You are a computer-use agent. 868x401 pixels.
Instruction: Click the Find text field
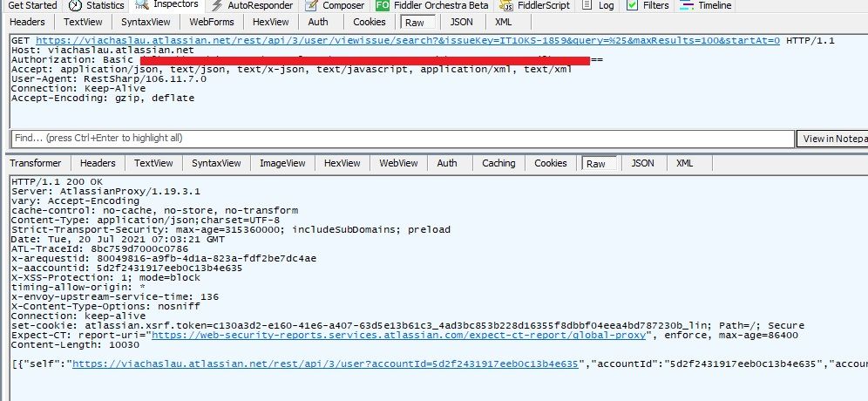pyautogui.click(x=403, y=139)
